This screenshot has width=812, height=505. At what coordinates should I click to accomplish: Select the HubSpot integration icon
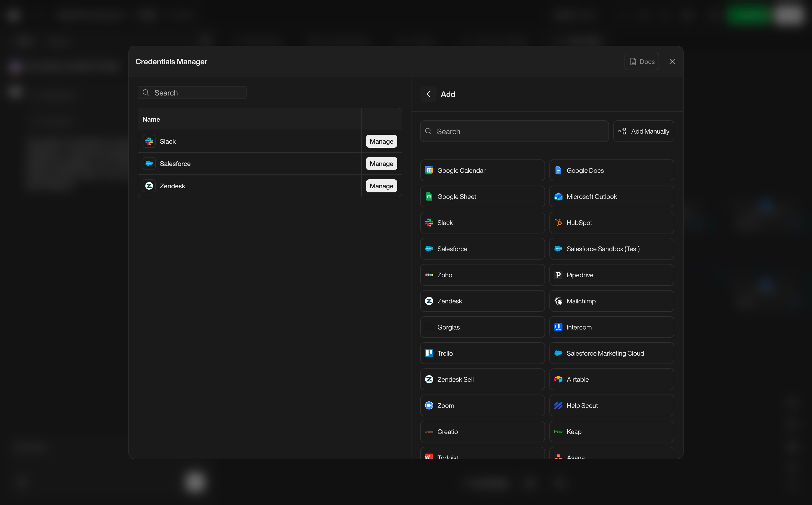click(x=558, y=223)
